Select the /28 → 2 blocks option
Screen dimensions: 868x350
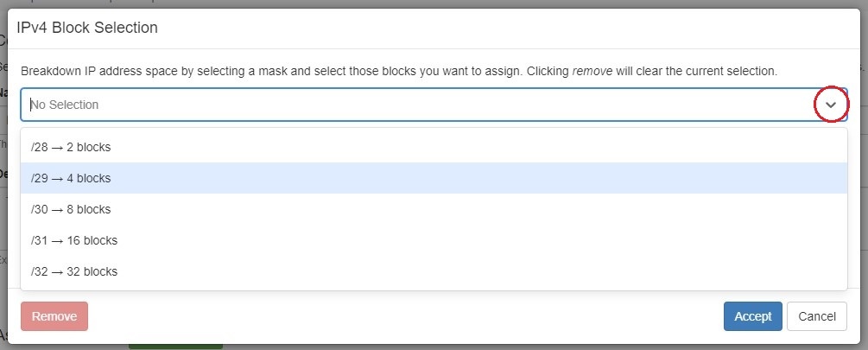[x=71, y=147]
